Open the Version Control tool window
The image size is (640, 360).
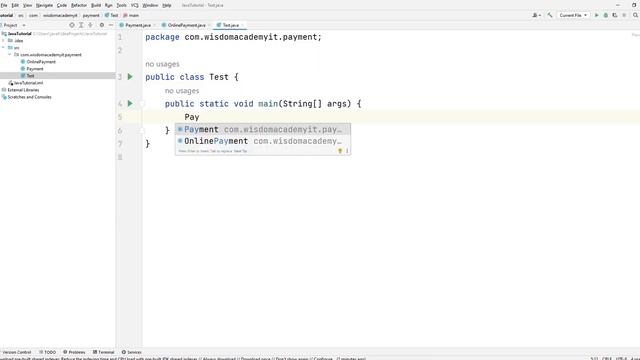click(17, 352)
